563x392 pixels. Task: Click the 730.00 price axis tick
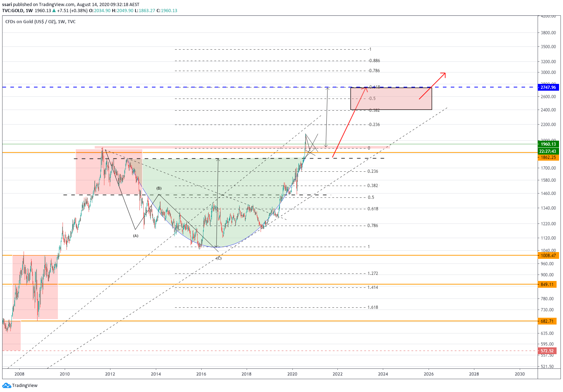tap(547, 310)
